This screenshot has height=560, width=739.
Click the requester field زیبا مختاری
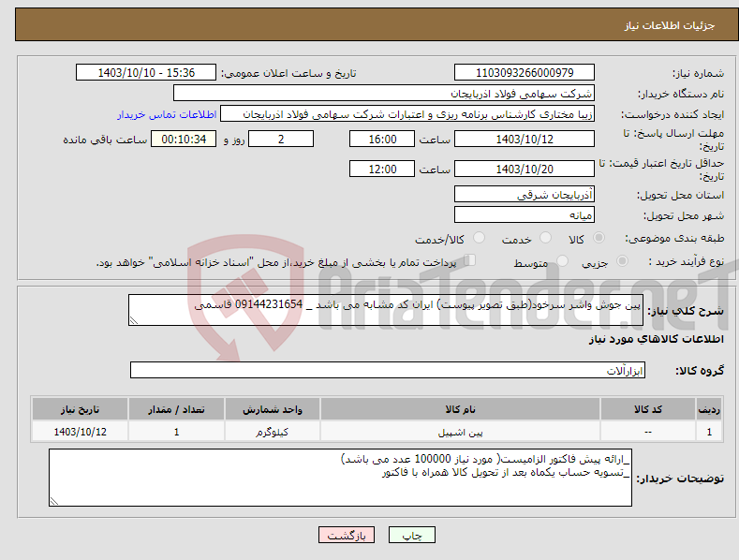pyautogui.click(x=407, y=114)
